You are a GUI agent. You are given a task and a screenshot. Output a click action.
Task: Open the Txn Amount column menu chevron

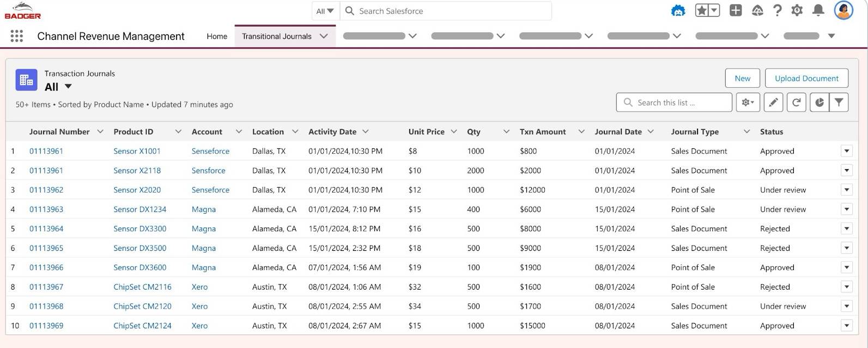581,131
